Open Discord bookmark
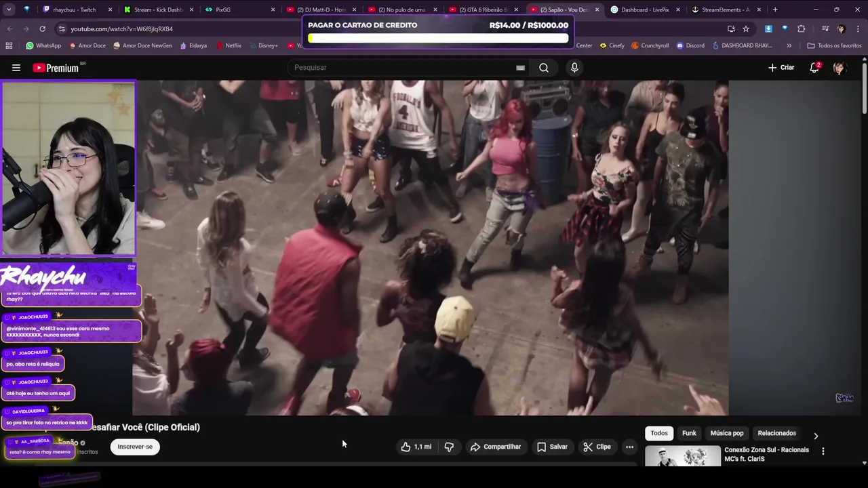This screenshot has height=488, width=868. (690, 45)
